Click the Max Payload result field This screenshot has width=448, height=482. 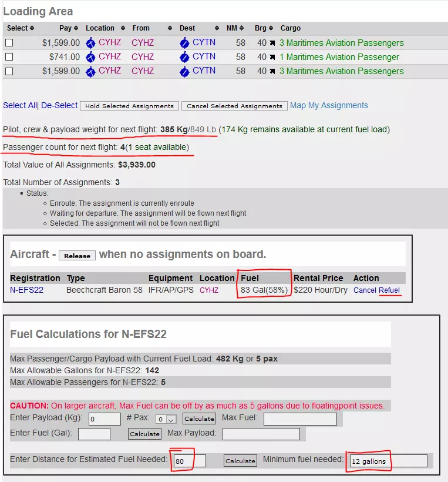point(261,434)
